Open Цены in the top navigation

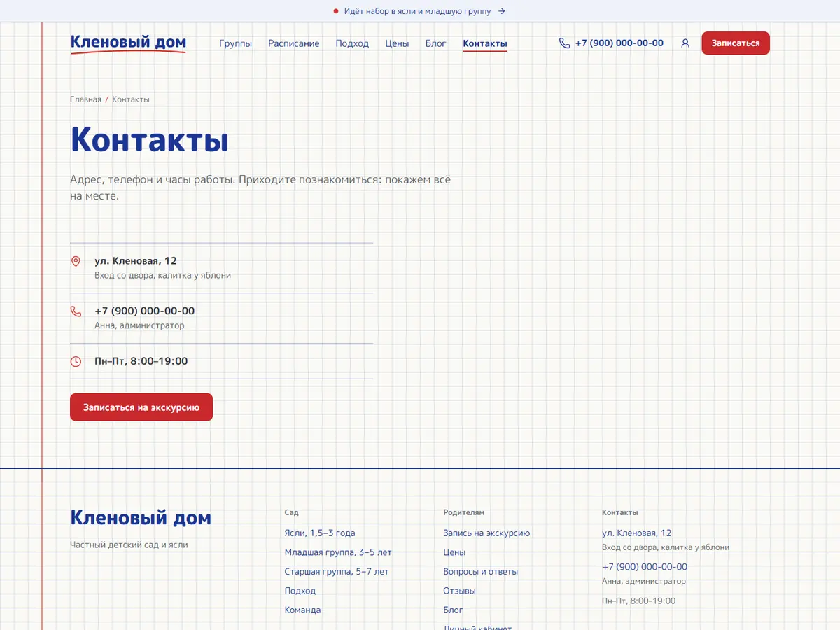click(x=397, y=43)
